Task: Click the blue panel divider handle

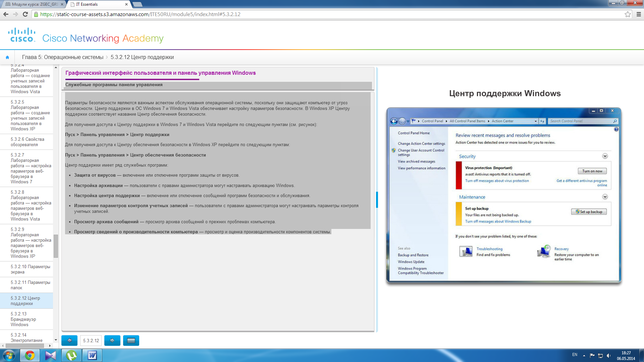Action: click(377, 200)
